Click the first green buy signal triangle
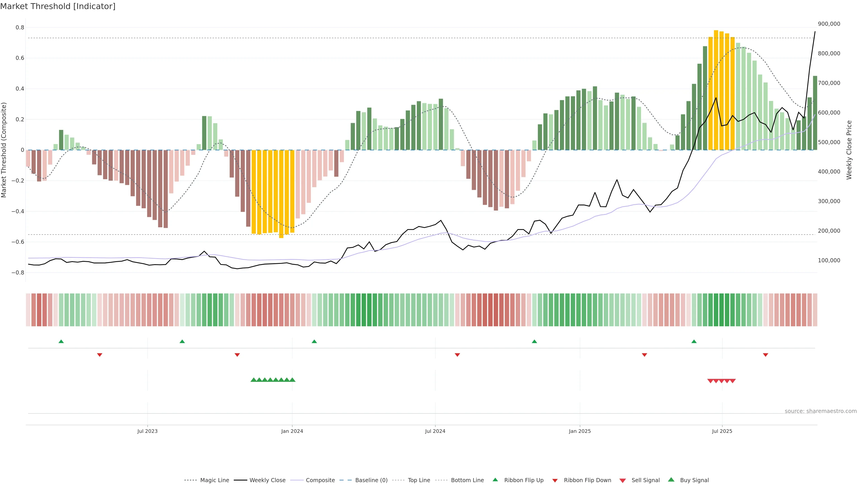 (x=253, y=380)
